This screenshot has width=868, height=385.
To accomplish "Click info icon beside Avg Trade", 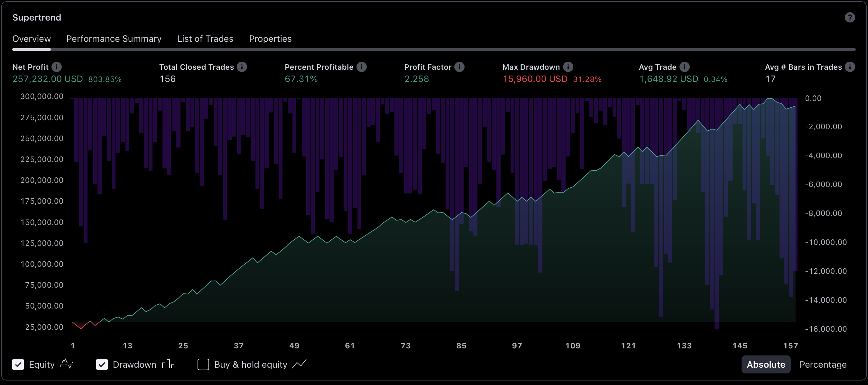I will [x=684, y=67].
